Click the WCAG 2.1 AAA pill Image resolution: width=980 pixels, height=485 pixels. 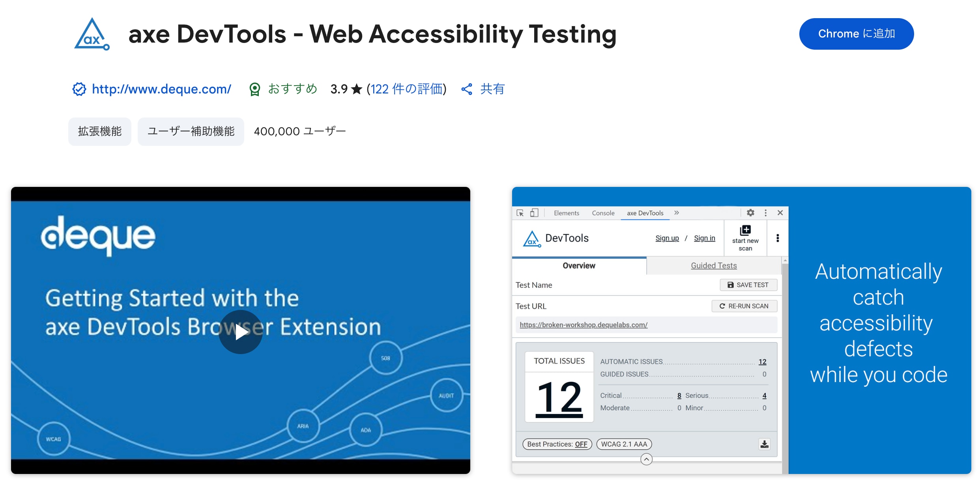(624, 444)
